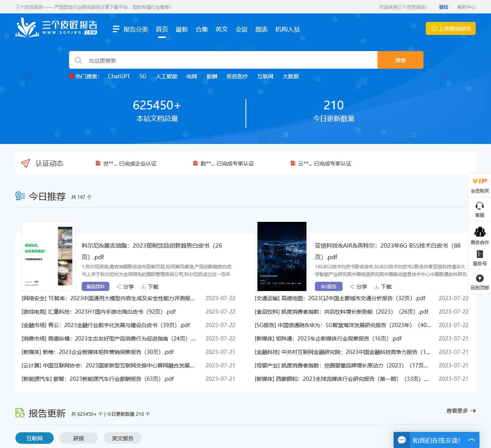The height and width of the screenshot is (448, 491).
Task: Switch to 英文报告 filter
Action: pos(122,438)
